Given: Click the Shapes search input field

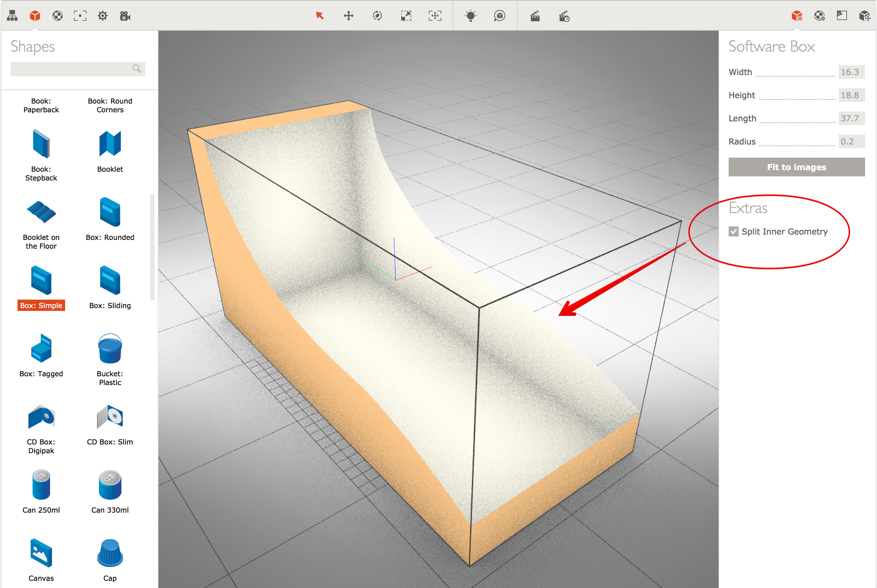Looking at the screenshot, I should 78,69.
